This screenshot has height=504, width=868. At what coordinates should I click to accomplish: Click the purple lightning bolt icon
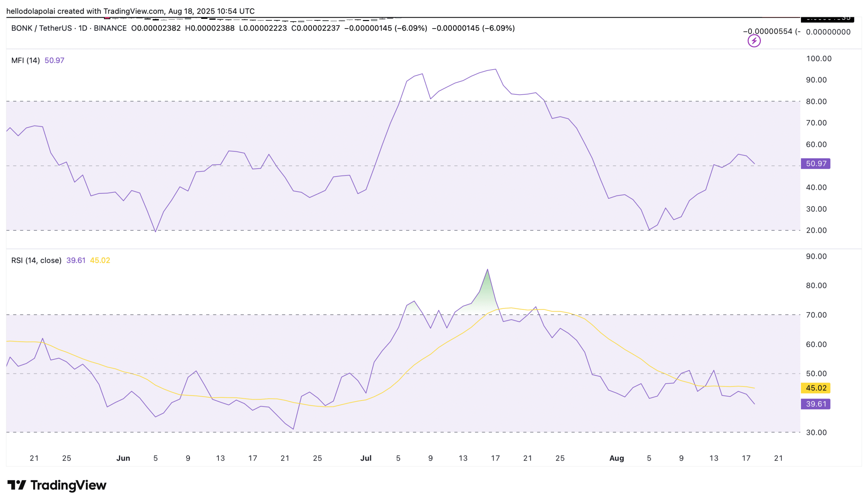point(754,41)
